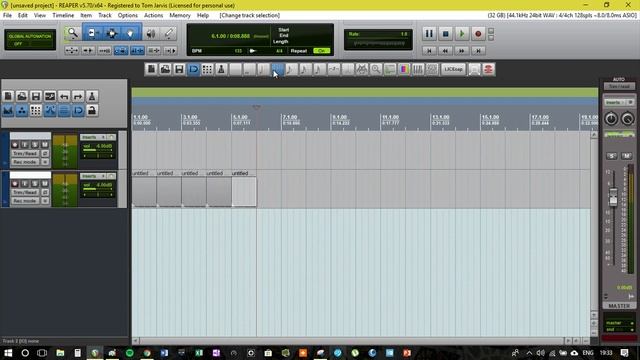Image resolution: width=640 pixels, height=360 pixels.
Task: Adjust the master volume fader
Action: [613, 197]
